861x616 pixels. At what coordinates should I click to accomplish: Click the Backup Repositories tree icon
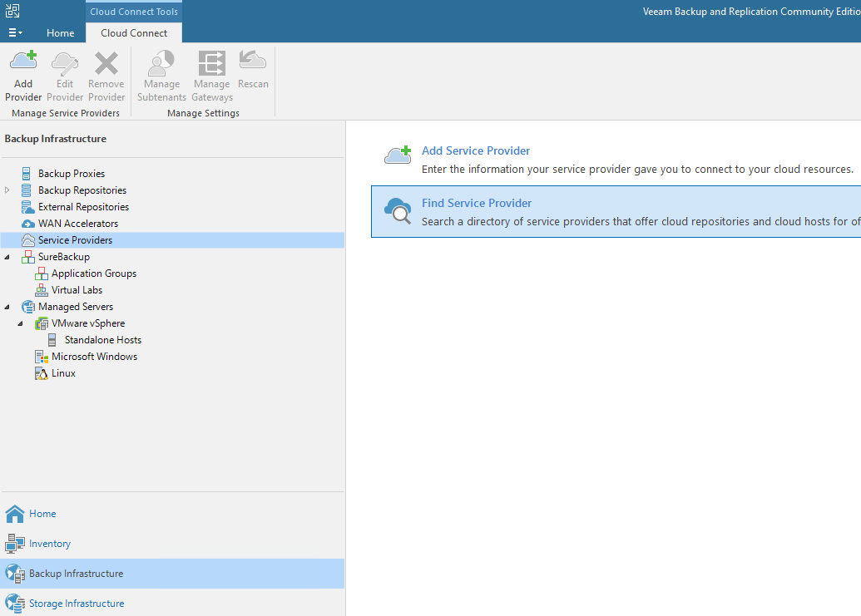click(26, 190)
